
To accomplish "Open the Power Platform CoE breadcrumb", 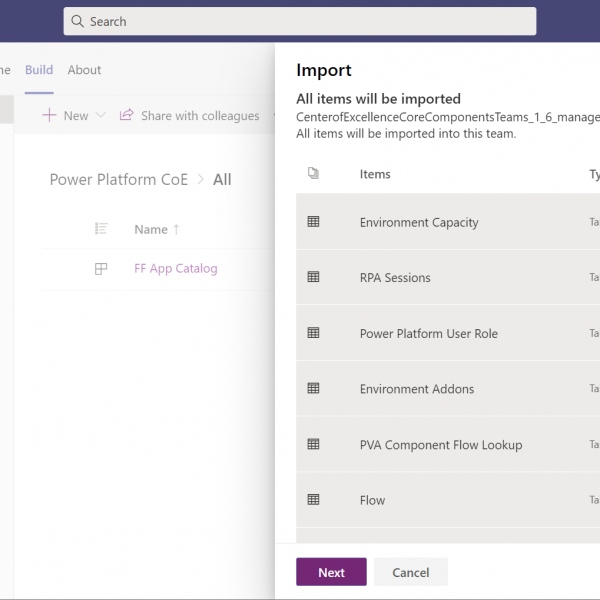I will (x=119, y=179).
